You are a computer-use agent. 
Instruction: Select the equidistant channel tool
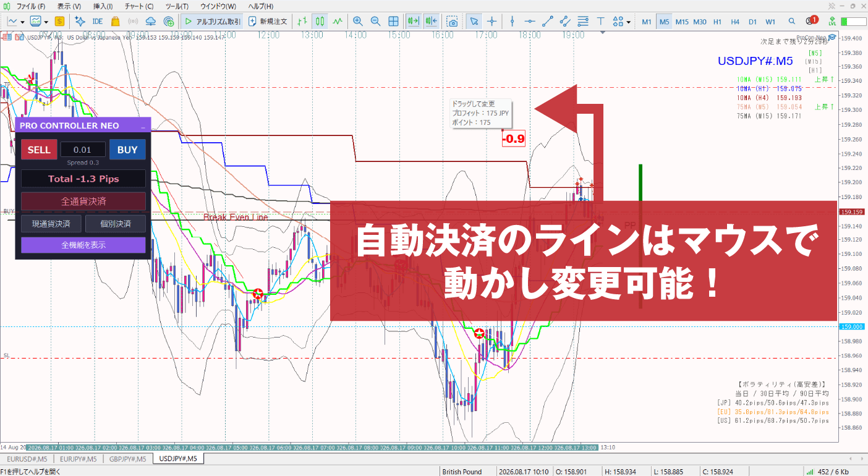tap(565, 21)
